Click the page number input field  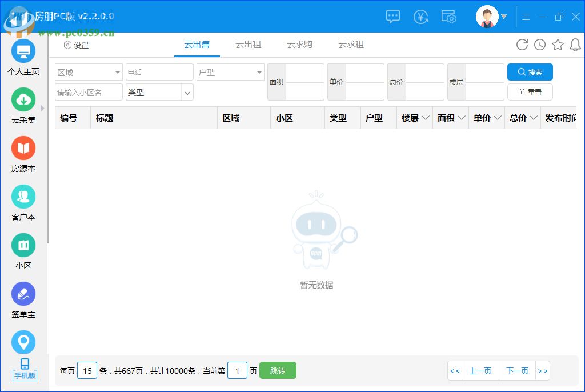click(237, 370)
